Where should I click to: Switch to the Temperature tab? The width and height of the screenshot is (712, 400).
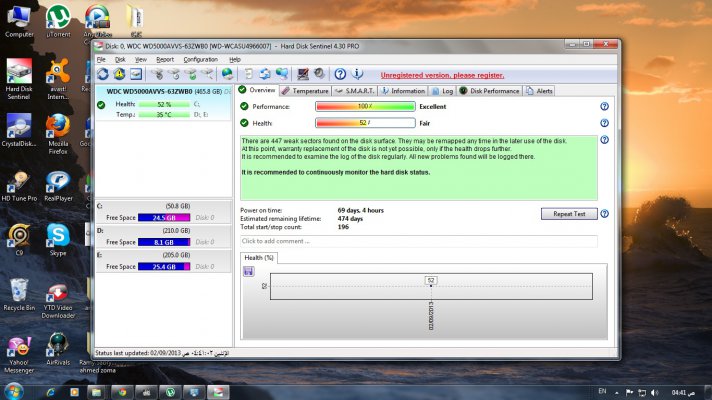pos(305,91)
